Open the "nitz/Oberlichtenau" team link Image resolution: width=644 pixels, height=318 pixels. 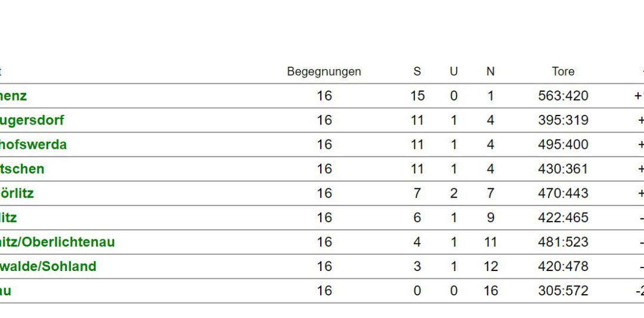[57, 242]
